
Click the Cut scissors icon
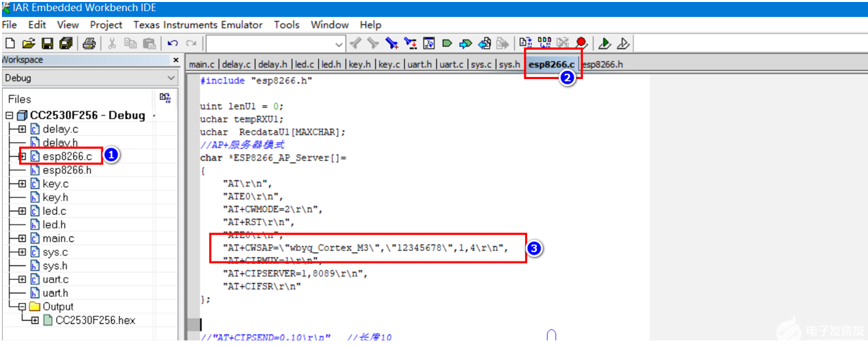click(x=112, y=43)
